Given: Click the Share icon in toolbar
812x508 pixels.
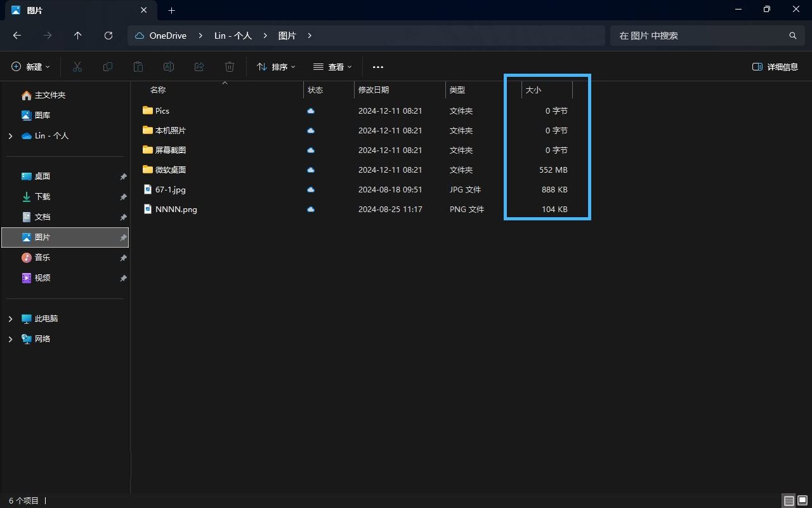Looking at the screenshot, I should [199, 67].
